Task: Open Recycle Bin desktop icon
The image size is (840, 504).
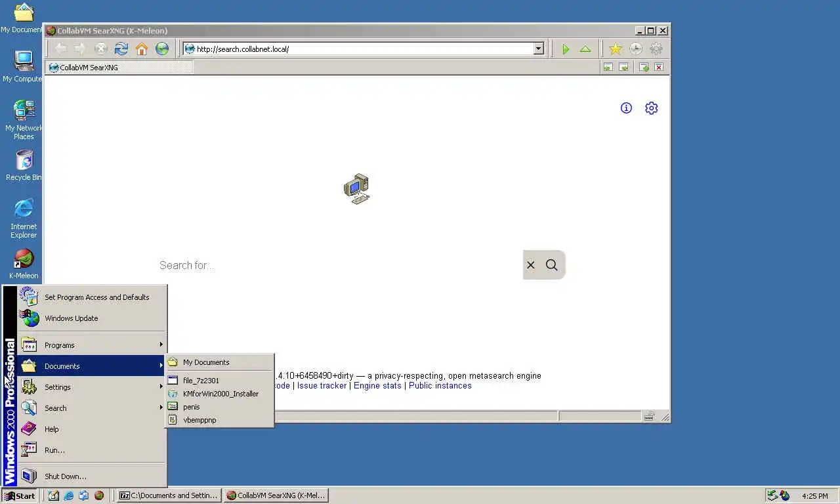Action: 24,165
